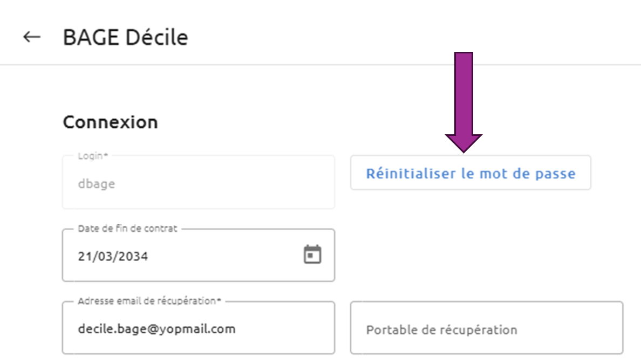The image size is (641, 364).
Task: Click the Connexion section heading
Action: coord(111,122)
